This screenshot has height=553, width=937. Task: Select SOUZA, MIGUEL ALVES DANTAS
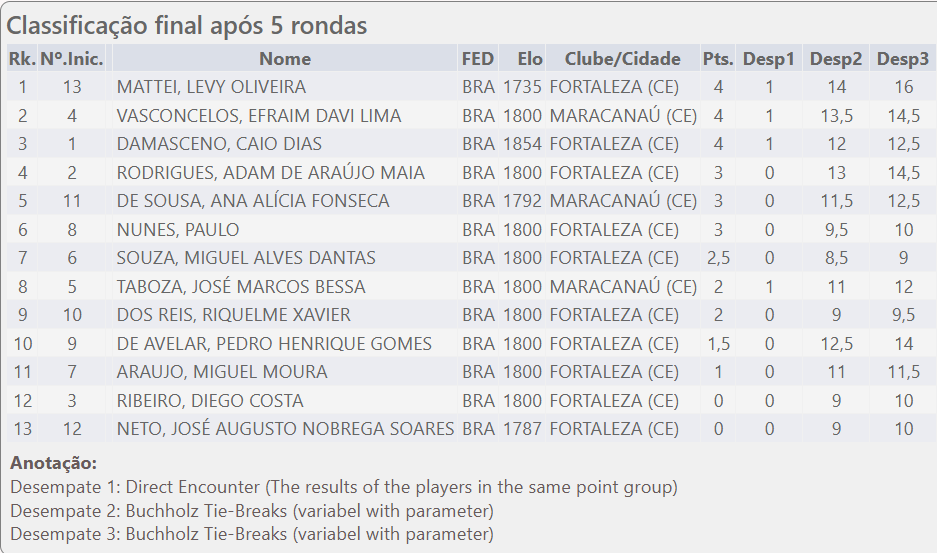pyautogui.click(x=246, y=258)
